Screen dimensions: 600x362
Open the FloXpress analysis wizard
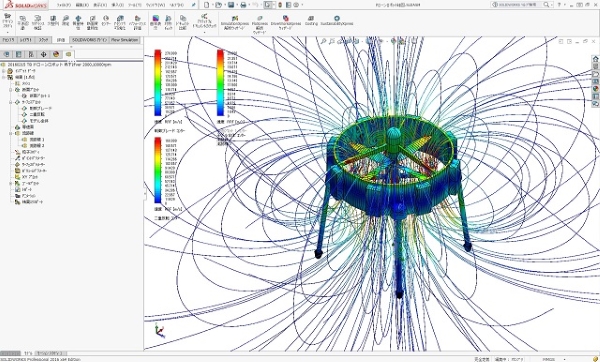260,24
